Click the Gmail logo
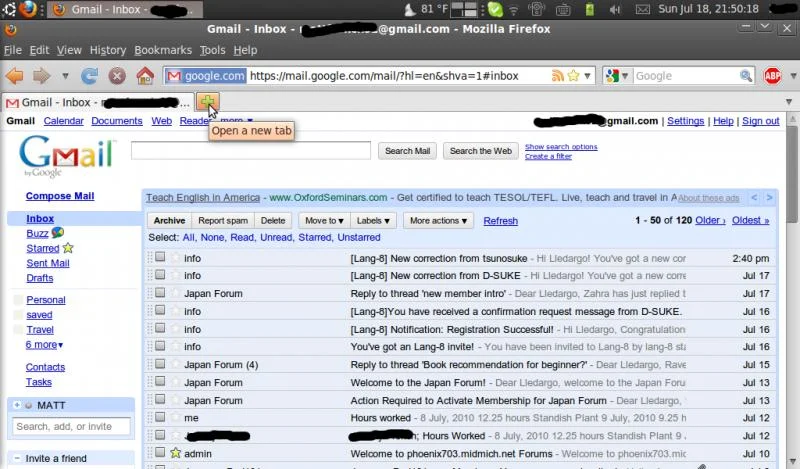Screen dimensions: 800x469 (67, 156)
